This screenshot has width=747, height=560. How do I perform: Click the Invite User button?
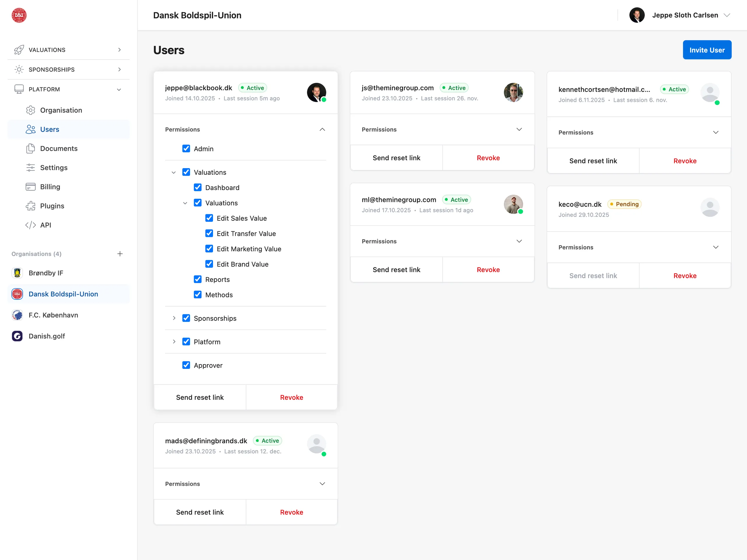coord(707,50)
